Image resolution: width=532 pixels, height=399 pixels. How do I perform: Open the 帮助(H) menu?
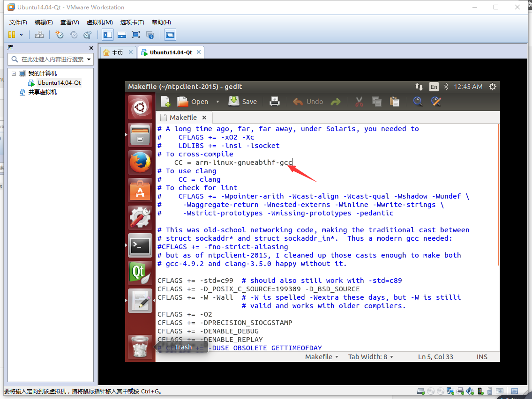161,22
